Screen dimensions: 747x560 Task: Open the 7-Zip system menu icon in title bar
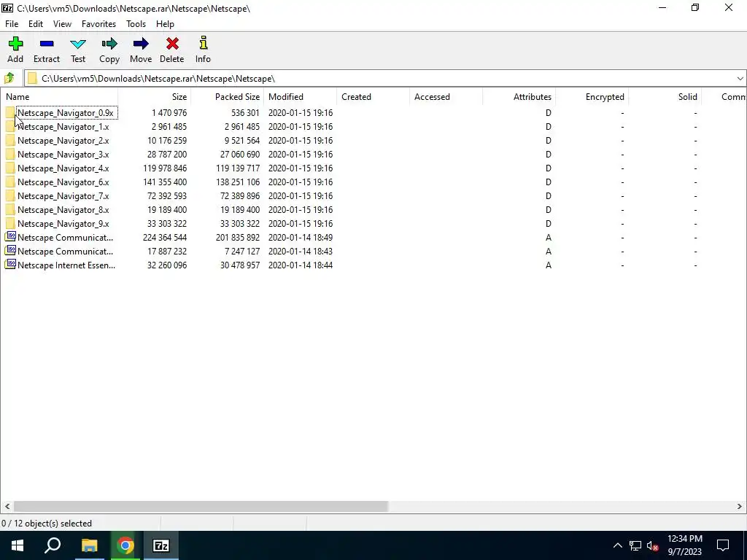pyautogui.click(x=7, y=8)
